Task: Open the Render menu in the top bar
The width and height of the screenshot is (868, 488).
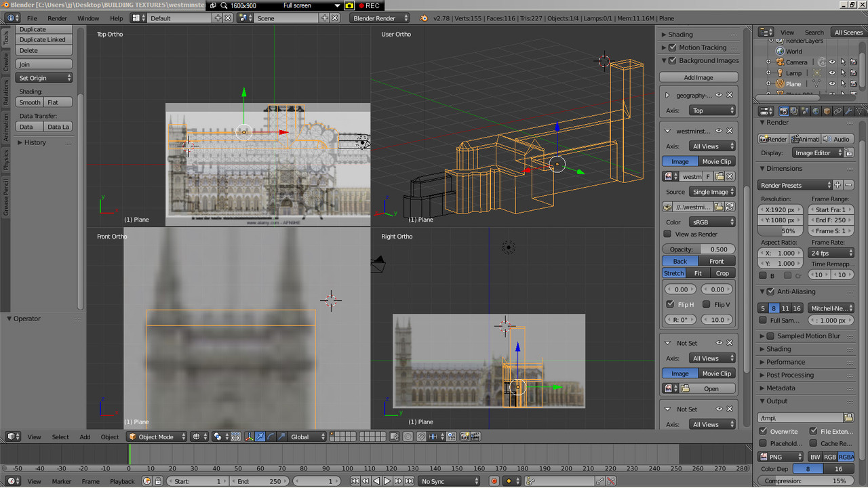Action: pos(57,18)
